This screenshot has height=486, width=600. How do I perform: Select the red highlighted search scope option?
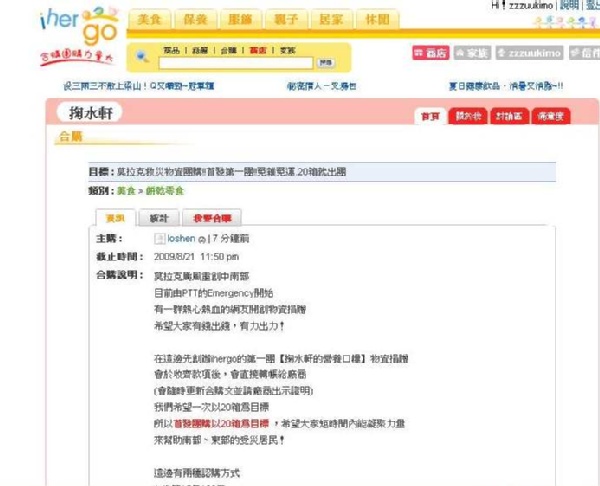coord(258,50)
